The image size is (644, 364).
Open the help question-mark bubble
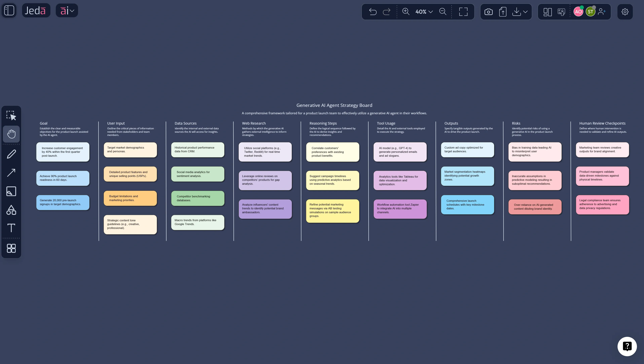627,346
